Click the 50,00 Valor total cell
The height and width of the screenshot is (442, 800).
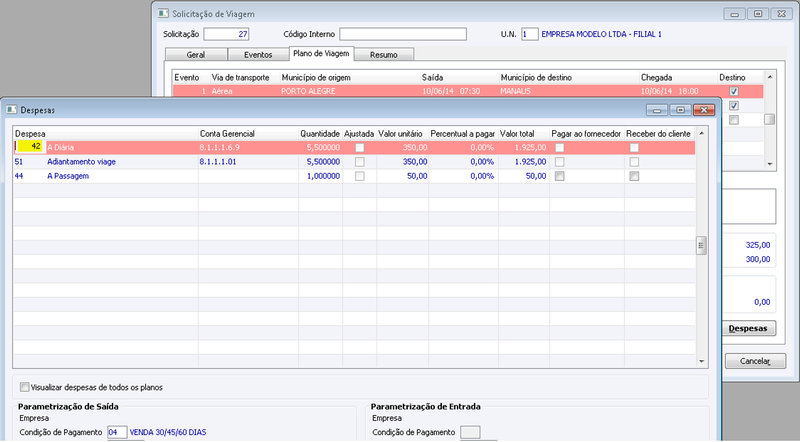click(536, 176)
